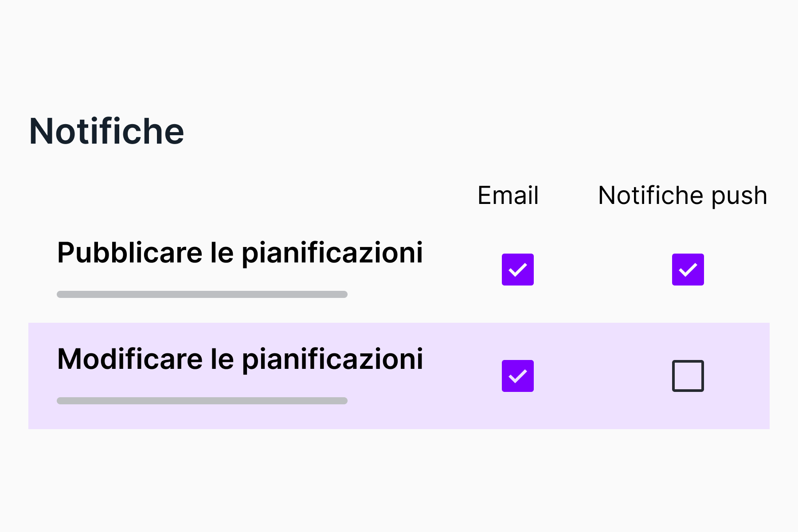Screen dimensions: 798x532
Task: Disable push notifications for Pubblicare le pianificazioni
Action: click(688, 270)
